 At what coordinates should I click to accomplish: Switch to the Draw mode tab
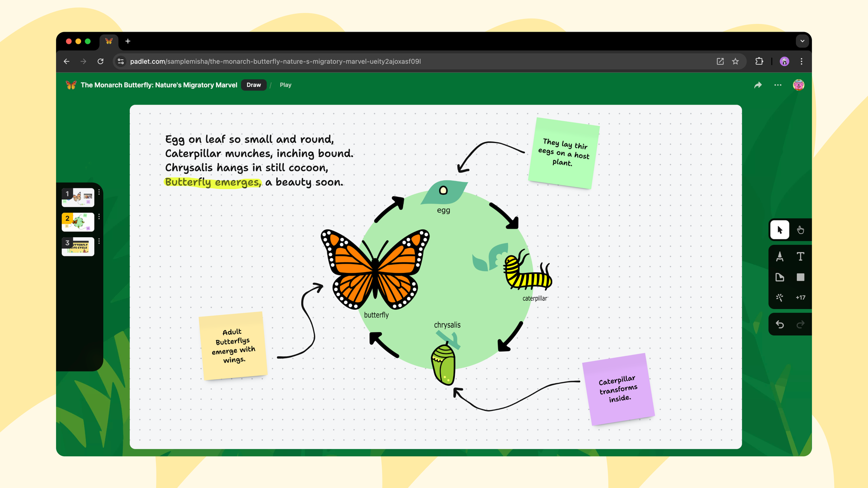pos(253,85)
